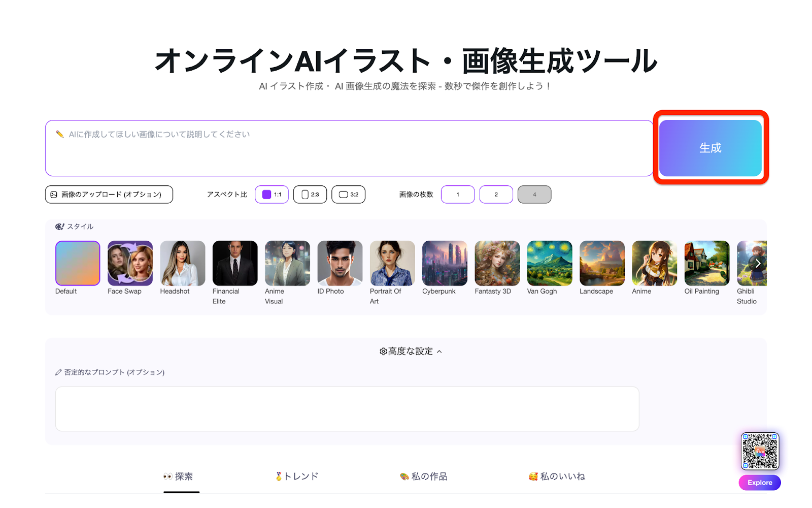Select the 3:2 aspect ratio
812x508 pixels.
click(x=348, y=195)
